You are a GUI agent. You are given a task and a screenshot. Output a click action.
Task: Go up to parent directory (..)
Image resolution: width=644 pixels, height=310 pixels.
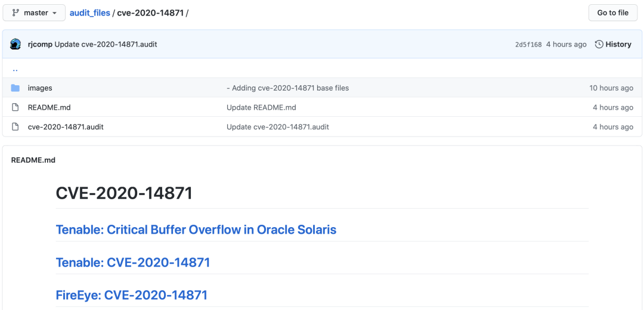(x=15, y=69)
